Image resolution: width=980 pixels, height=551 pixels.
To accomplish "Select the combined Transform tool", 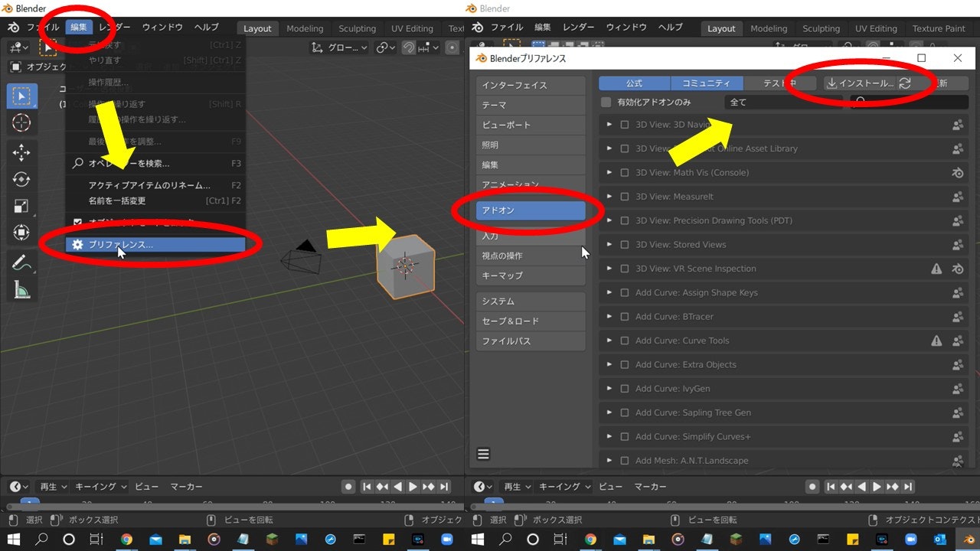I will (x=21, y=233).
